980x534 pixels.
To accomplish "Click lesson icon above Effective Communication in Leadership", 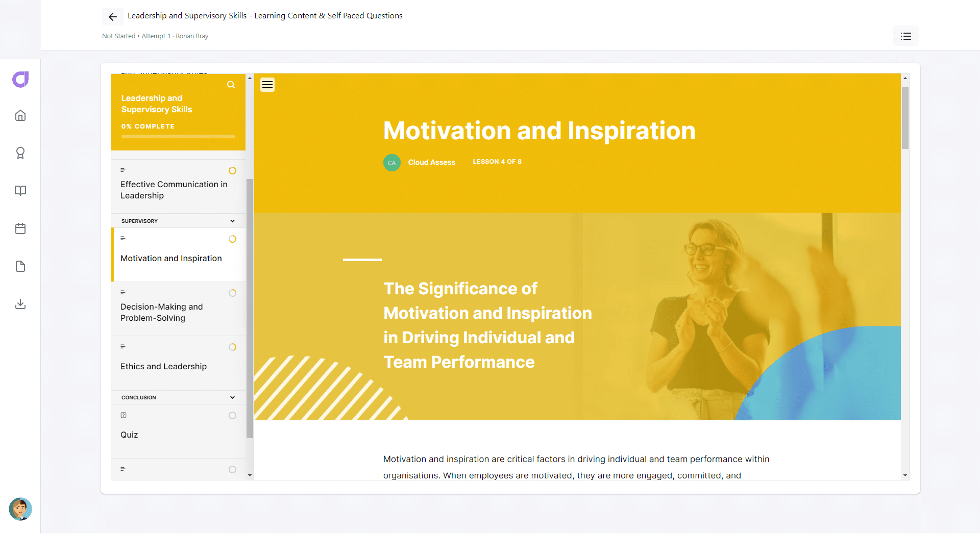I will click(123, 170).
